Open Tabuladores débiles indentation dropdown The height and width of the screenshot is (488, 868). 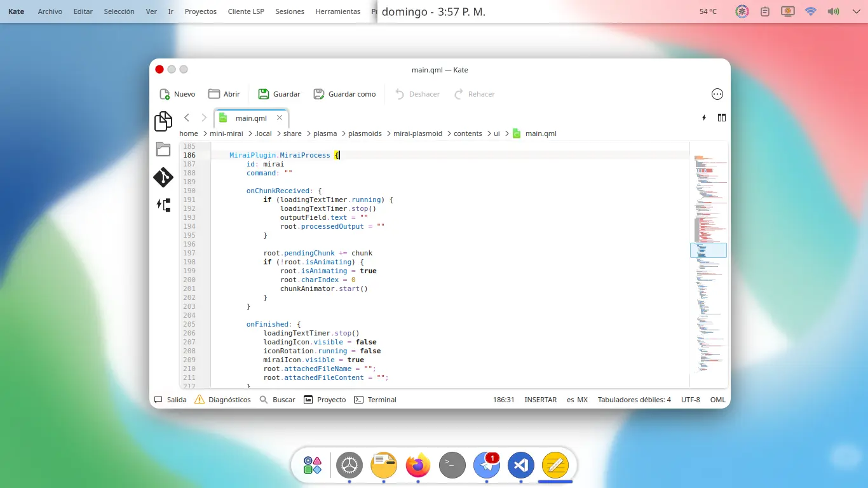tap(634, 400)
